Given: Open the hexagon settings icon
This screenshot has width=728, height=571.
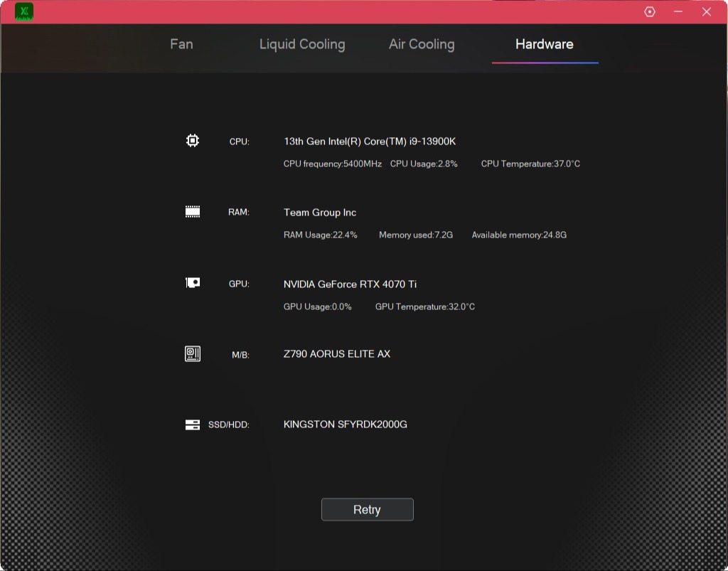Looking at the screenshot, I should coord(650,11).
